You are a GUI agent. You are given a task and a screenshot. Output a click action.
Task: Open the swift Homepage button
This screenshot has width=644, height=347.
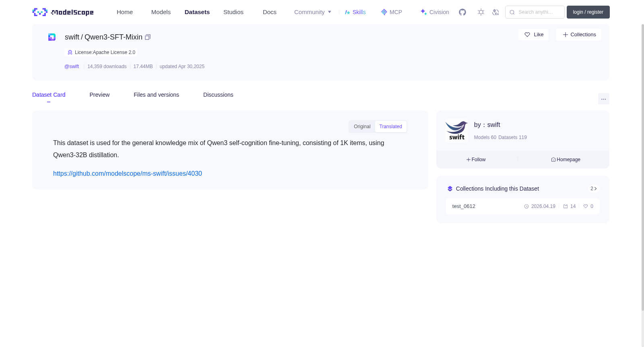[566, 160]
